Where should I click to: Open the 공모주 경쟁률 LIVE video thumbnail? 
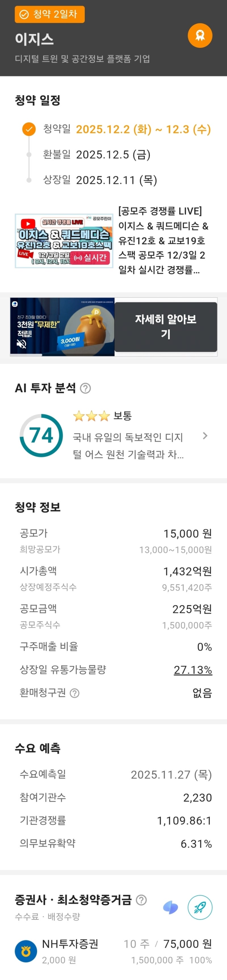tap(64, 241)
